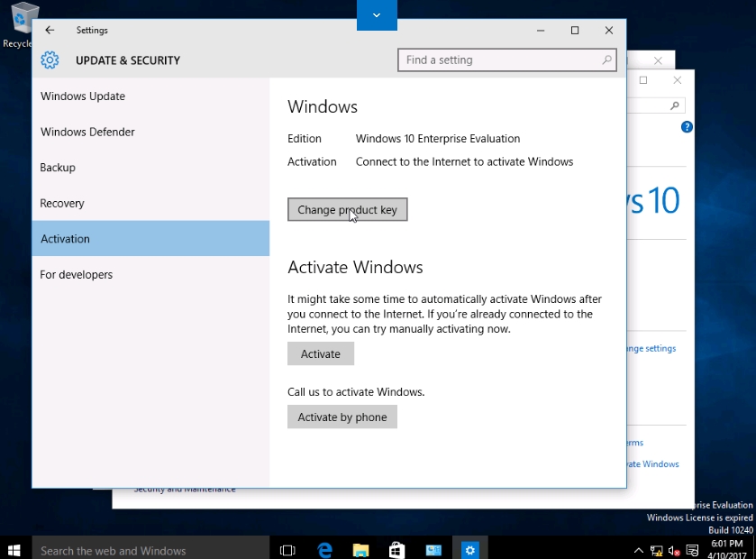Screen dimensions: 756x559
Task: Launch File Explorer from taskbar
Action: pyautogui.click(x=360, y=549)
